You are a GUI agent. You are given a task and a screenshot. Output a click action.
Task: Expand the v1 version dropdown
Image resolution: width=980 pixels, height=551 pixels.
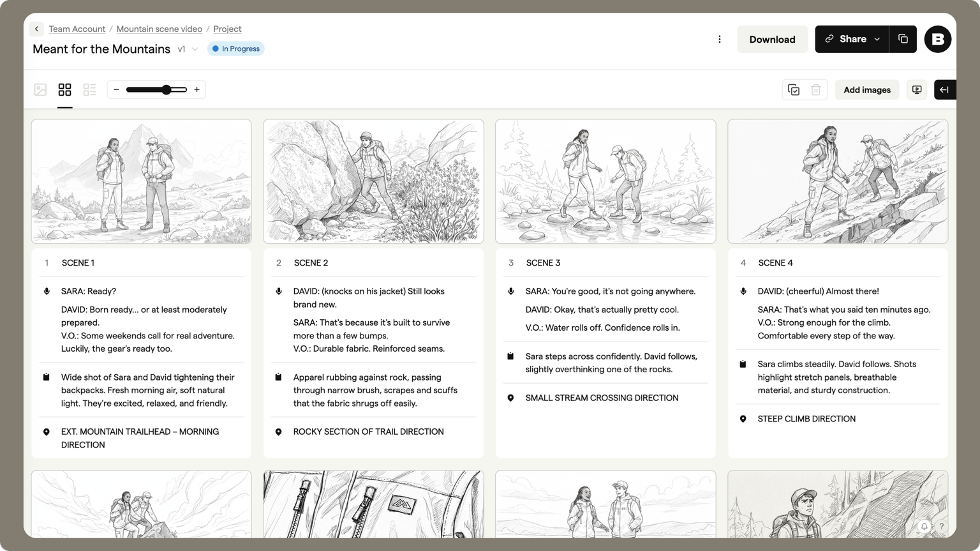188,49
